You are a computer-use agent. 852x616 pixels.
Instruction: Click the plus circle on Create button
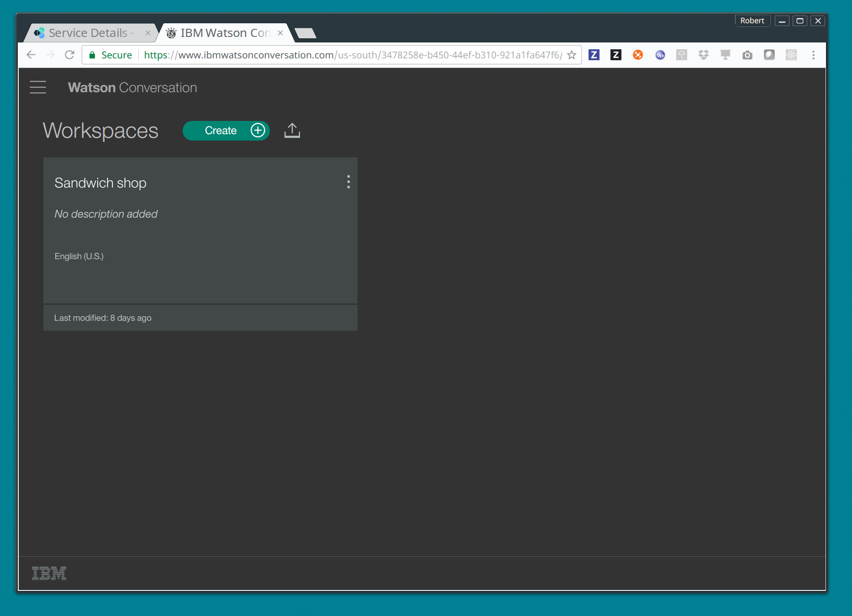[x=258, y=131]
